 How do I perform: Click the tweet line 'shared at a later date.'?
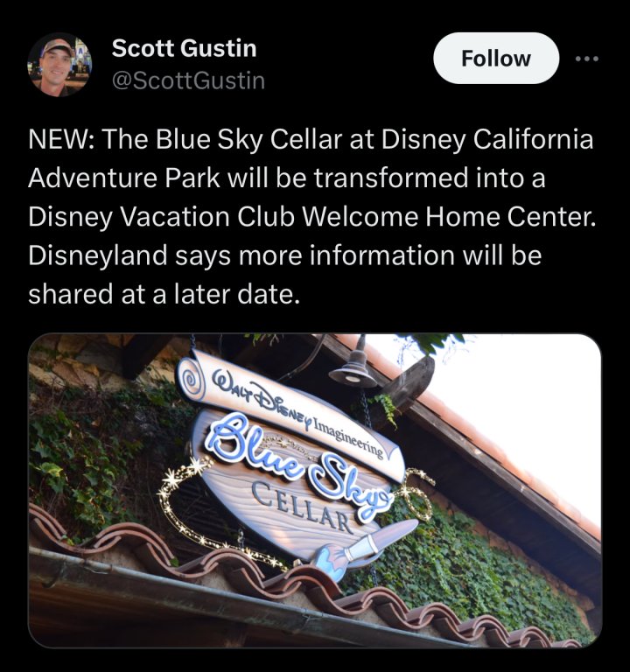pyautogui.click(x=163, y=294)
